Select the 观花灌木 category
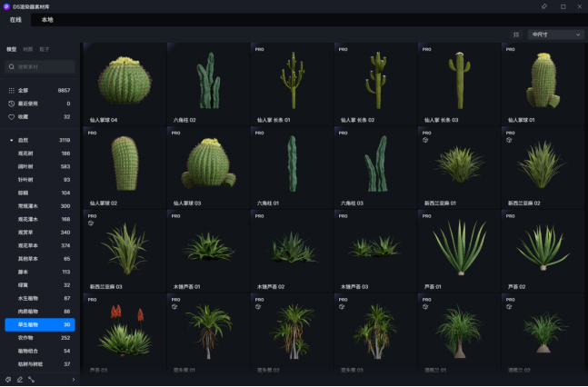Viewport: 588px width, 387px height. (40, 219)
